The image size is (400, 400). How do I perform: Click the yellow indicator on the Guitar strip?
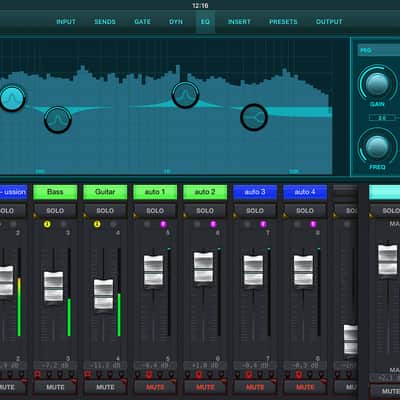click(97, 224)
